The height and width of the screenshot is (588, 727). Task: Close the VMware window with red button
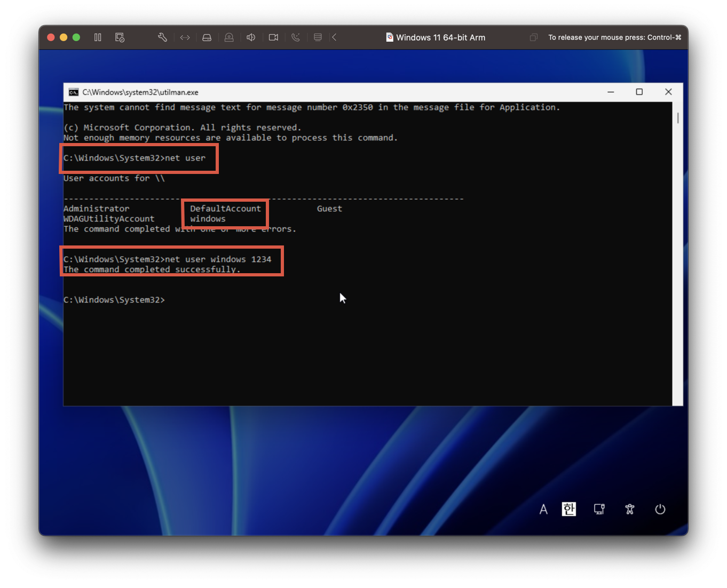(x=51, y=37)
